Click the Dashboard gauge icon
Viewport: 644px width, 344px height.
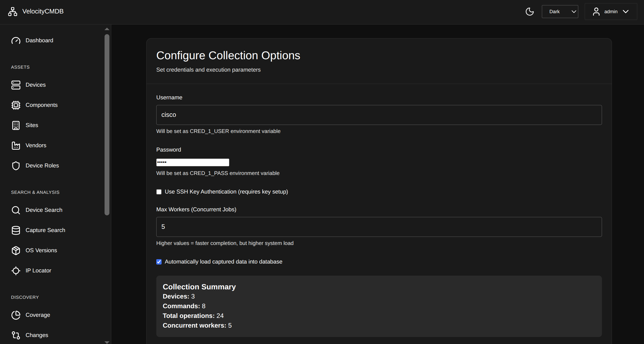point(16,41)
